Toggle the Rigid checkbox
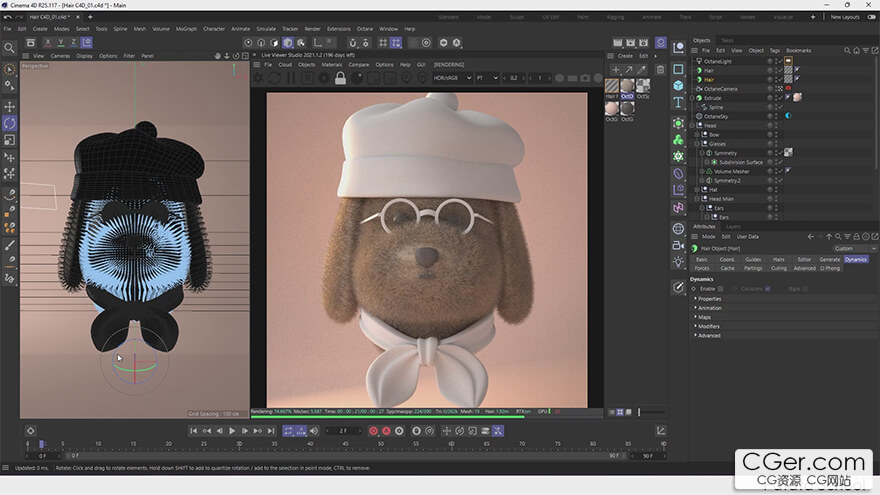 click(805, 289)
